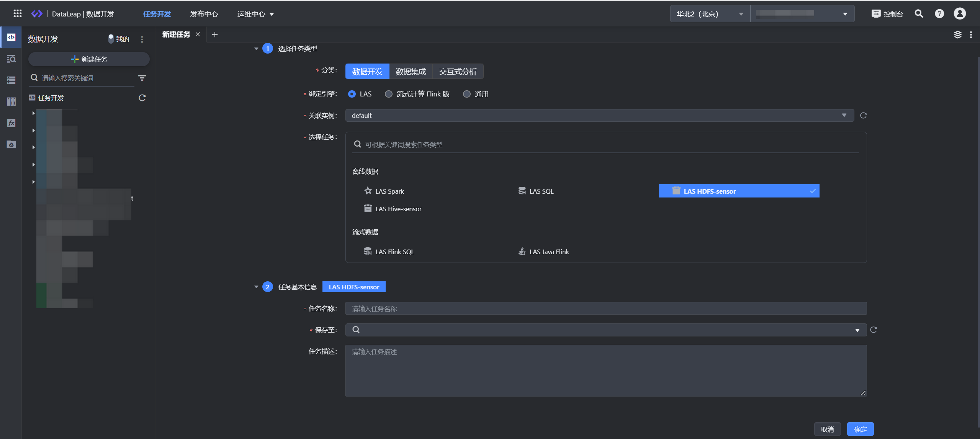Click the 离线数据 section heading
This screenshot has height=439, width=980.
(x=365, y=171)
